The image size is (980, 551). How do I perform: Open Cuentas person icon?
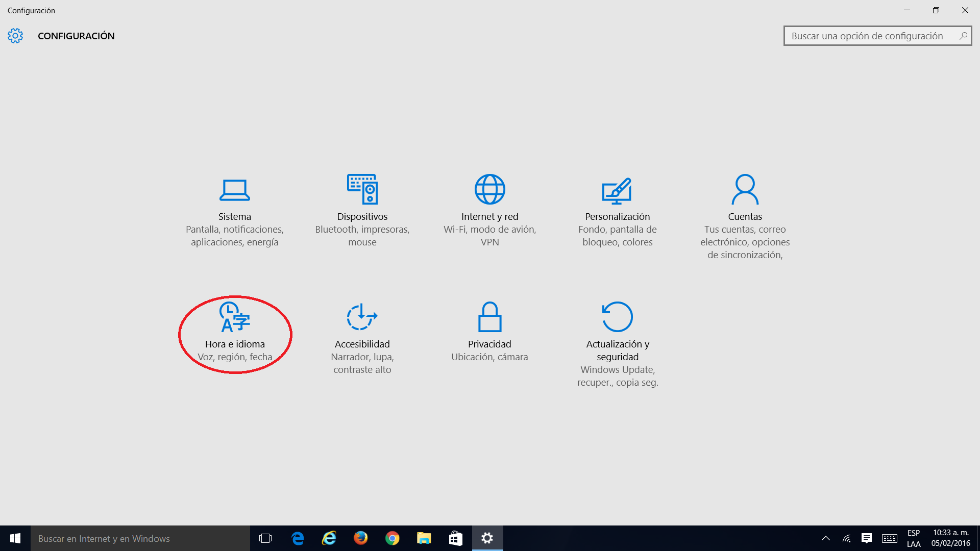tap(745, 189)
